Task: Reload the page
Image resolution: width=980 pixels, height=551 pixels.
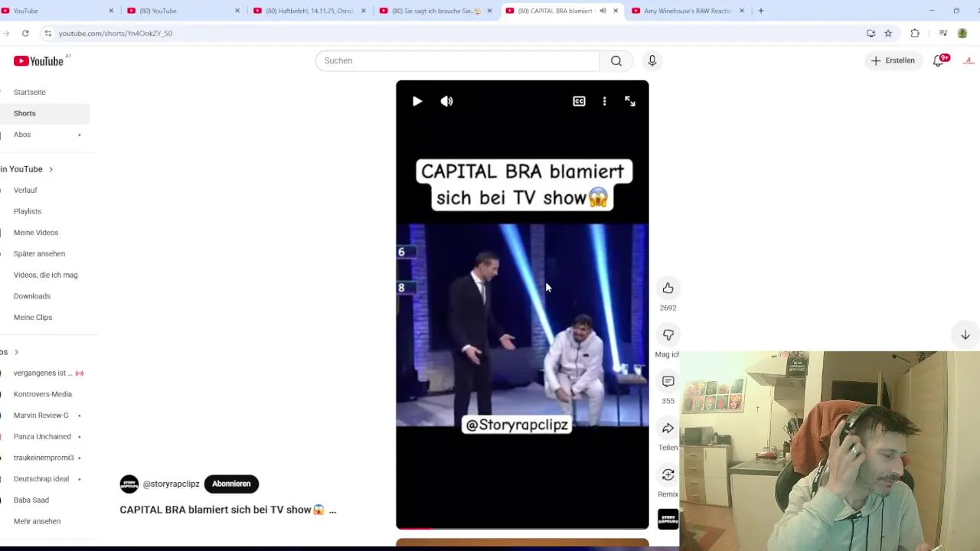Action: 25,33
